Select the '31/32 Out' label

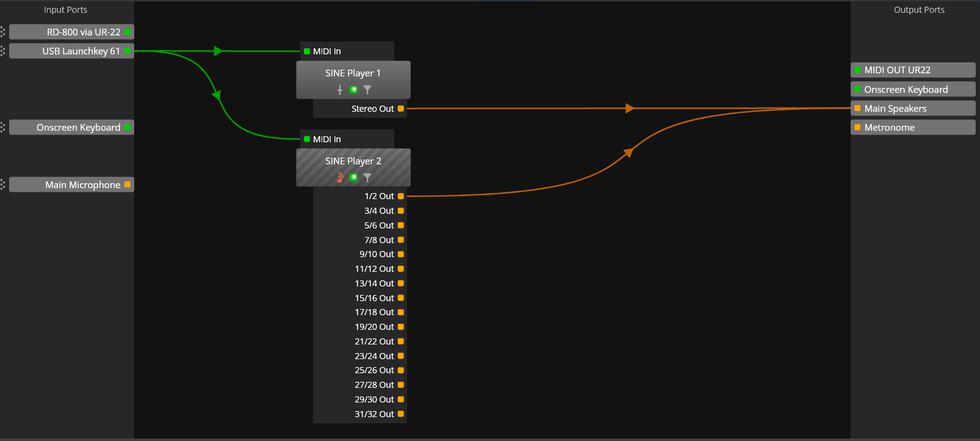tap(374, 414)
